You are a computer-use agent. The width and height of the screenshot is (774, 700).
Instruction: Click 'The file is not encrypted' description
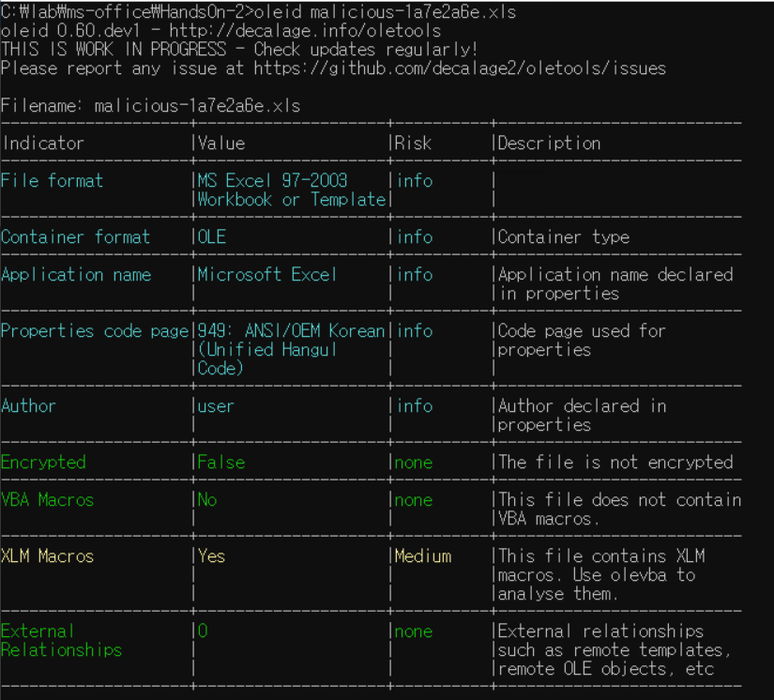coord(615,462)
